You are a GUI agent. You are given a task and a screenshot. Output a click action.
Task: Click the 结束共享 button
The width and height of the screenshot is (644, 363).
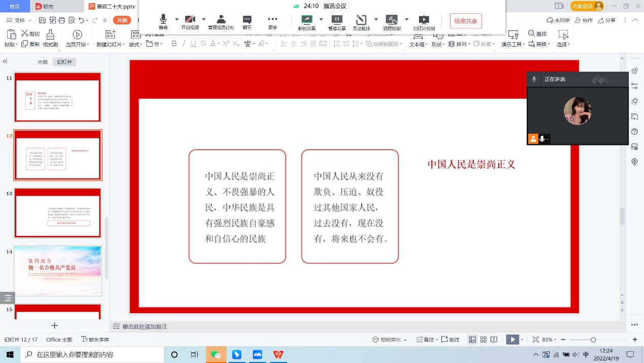pyautogui.click(x=466, y=21)
